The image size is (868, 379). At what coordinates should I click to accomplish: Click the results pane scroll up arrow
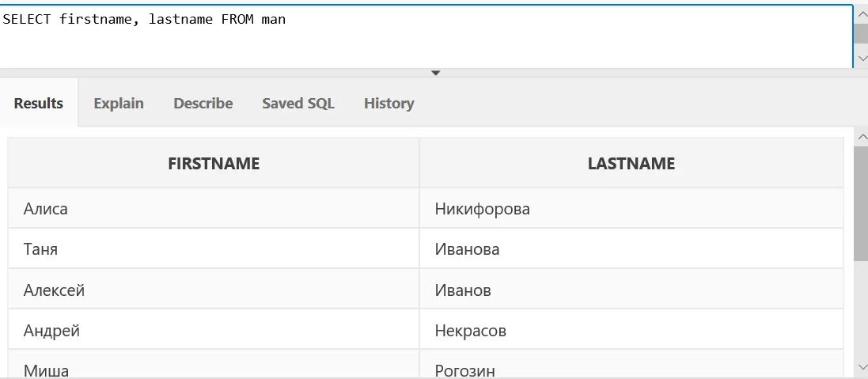(x=861, y=137)
